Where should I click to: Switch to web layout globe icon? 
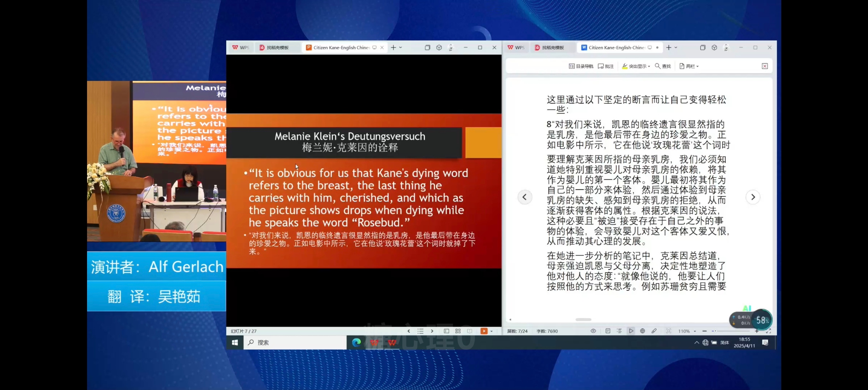(642, 331)
